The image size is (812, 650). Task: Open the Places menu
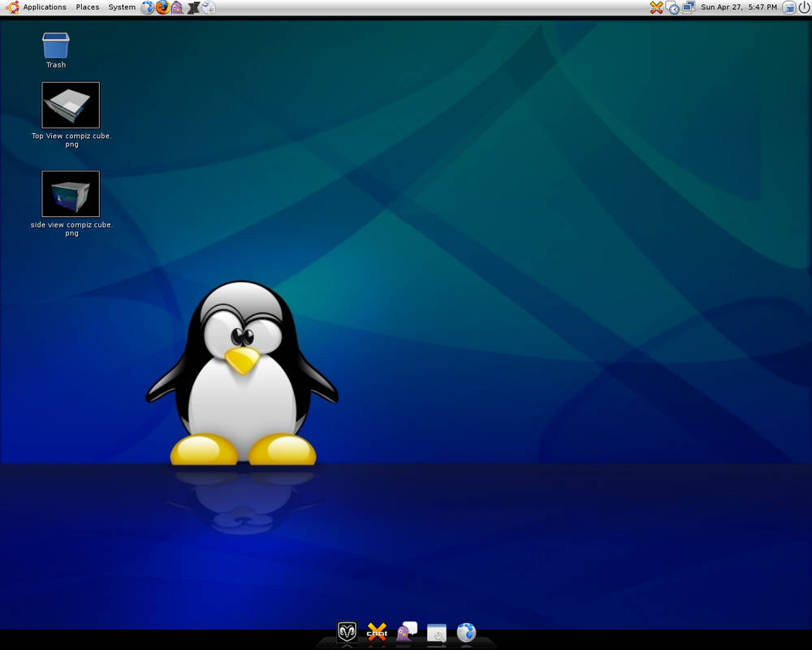[x=88, y=7]
